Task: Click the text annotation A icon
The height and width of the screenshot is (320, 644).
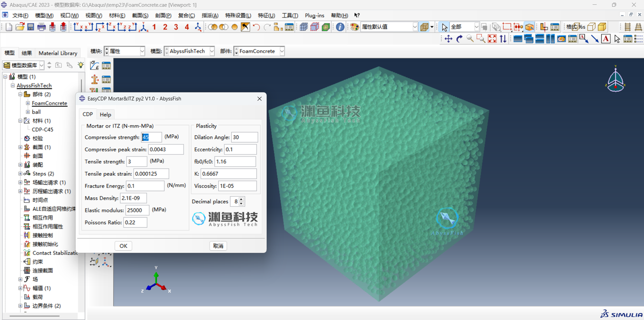Action: (x=606, y=39)
